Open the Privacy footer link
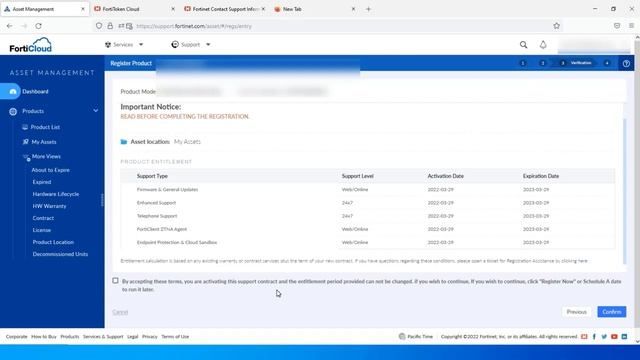Image resolution: width=640 pixels, height=360 pixels. (x=149, y=337)
